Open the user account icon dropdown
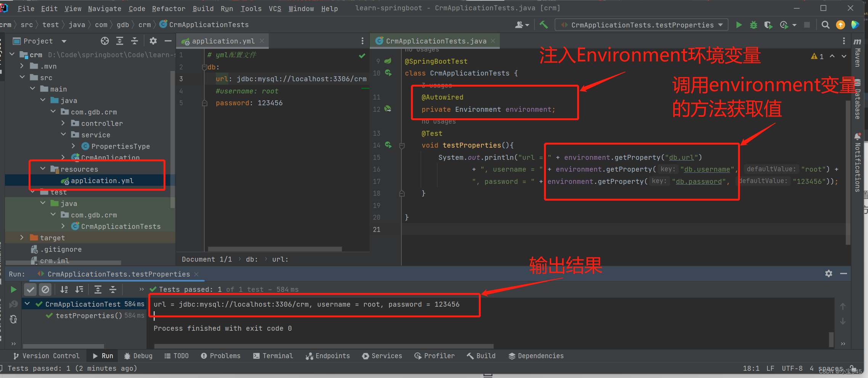Image resolution: width=868 pixels, height=378 pixels. [x=522, y=25]
